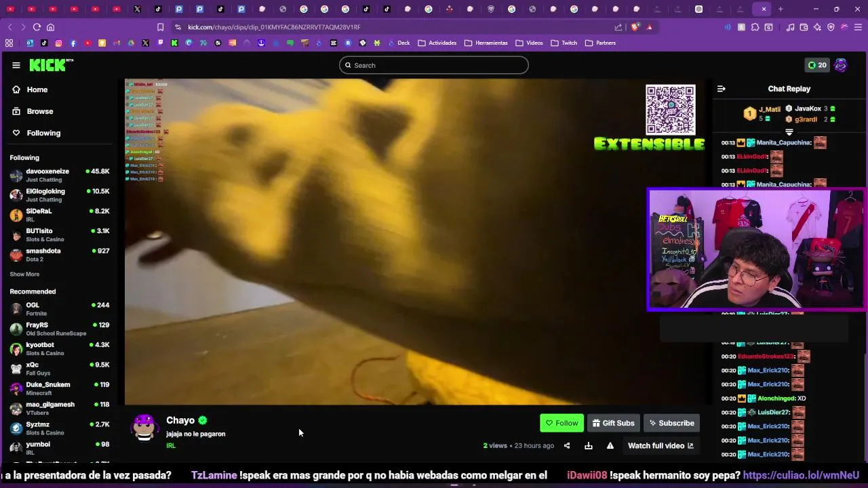Open the Twitch bookmarks folder

tap(564, 43)
